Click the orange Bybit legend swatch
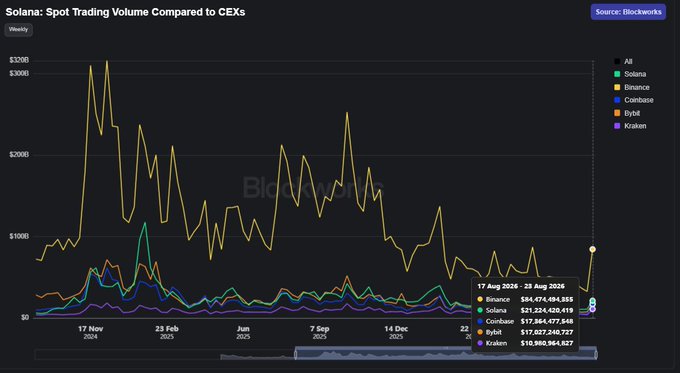 [x=617, y=113]
